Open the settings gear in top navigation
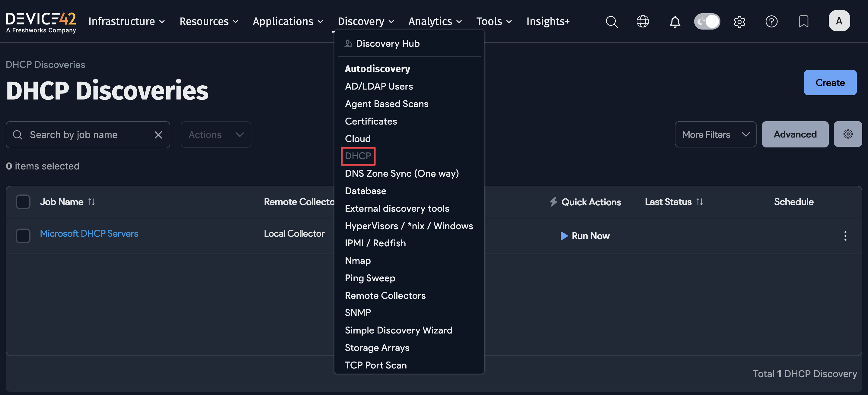This screenshot has height=395, width=868. (740, 21)
